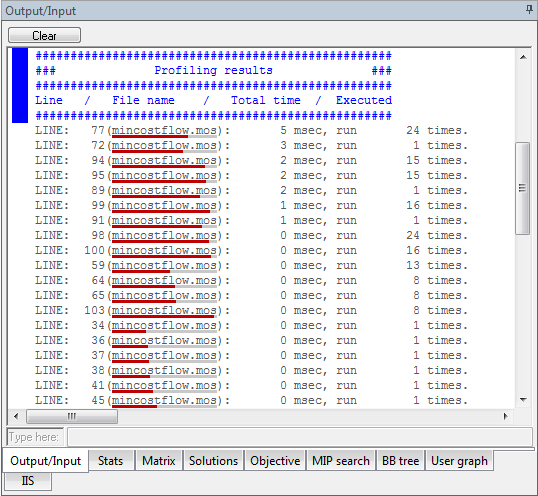Open mincostflow.mos link on LINE 65 row
This screenshot has width=538, height=496.
tap(164, 296)
